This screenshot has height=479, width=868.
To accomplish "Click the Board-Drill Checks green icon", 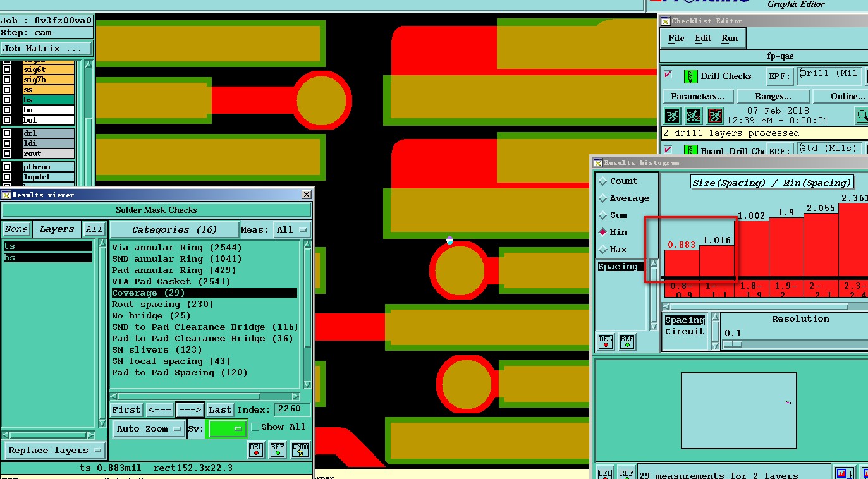I will tap(690, 150).
